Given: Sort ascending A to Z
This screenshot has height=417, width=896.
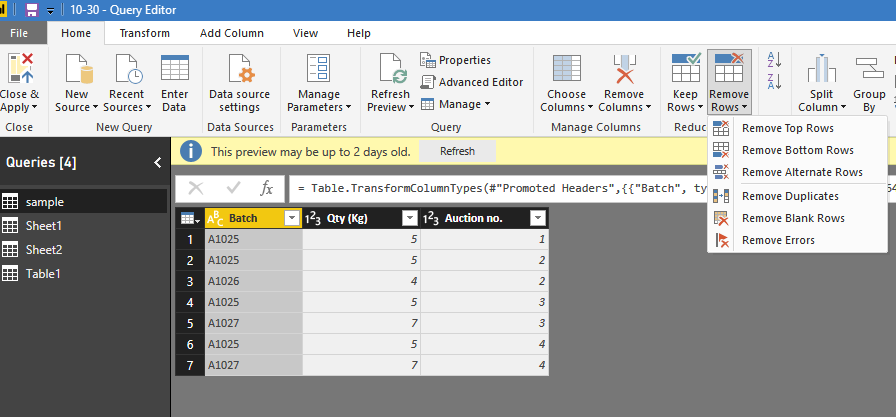Looking at the screenshot, I should click(774, 59).
